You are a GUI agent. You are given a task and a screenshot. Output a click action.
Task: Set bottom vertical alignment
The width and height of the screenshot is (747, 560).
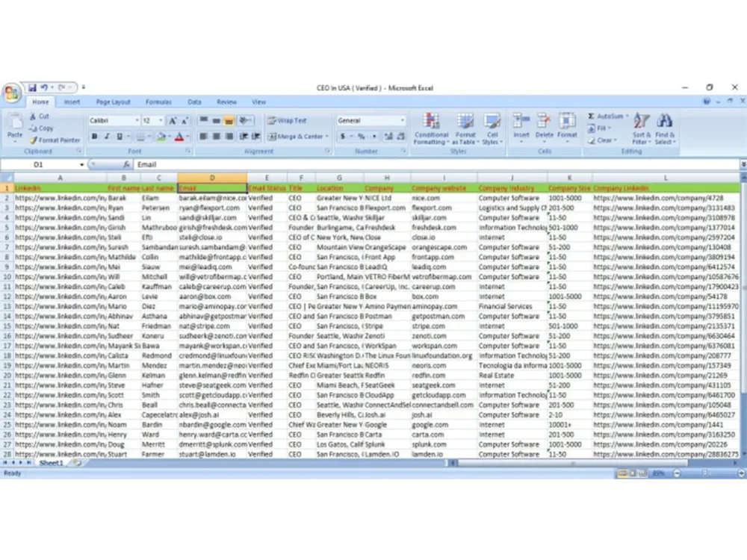pyautogui.click(x=229, y=121)
